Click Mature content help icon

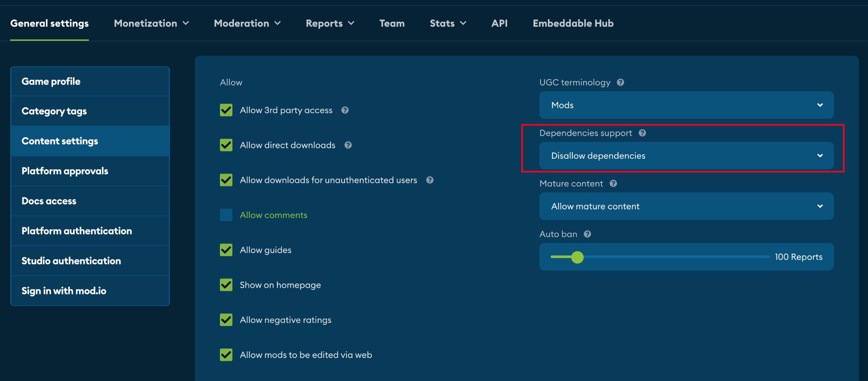pos(613,183)
